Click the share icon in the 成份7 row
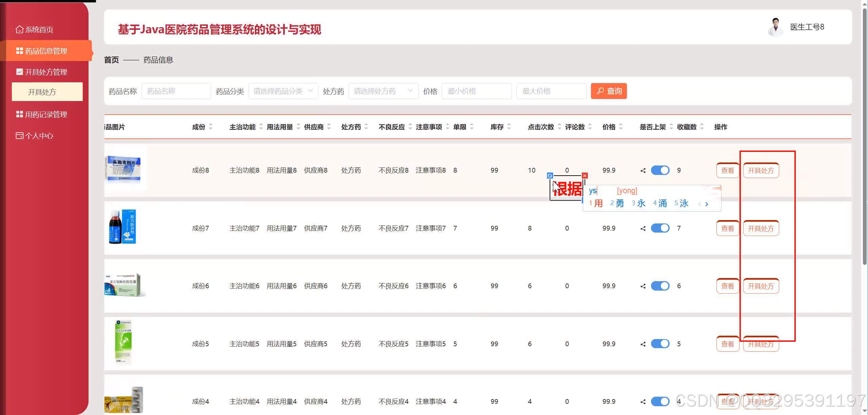The height and width of the screenshot is (415, 868). pyautogui.click(x=643, y=228)
